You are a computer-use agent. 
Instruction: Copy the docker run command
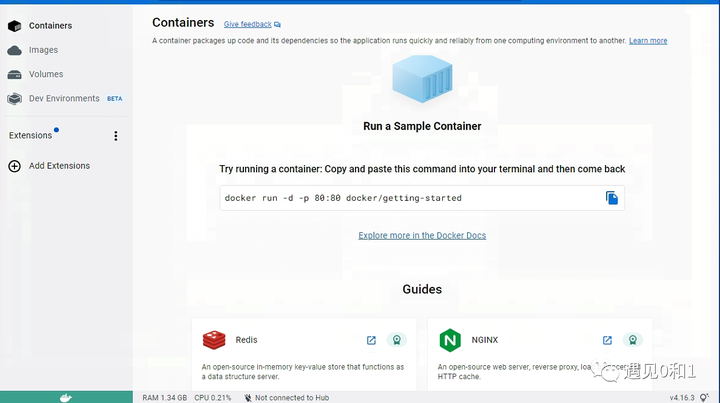612,198
